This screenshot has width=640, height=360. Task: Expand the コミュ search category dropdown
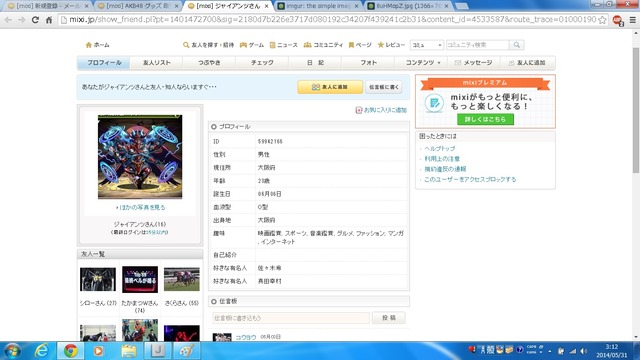click(x=427, y=45)
